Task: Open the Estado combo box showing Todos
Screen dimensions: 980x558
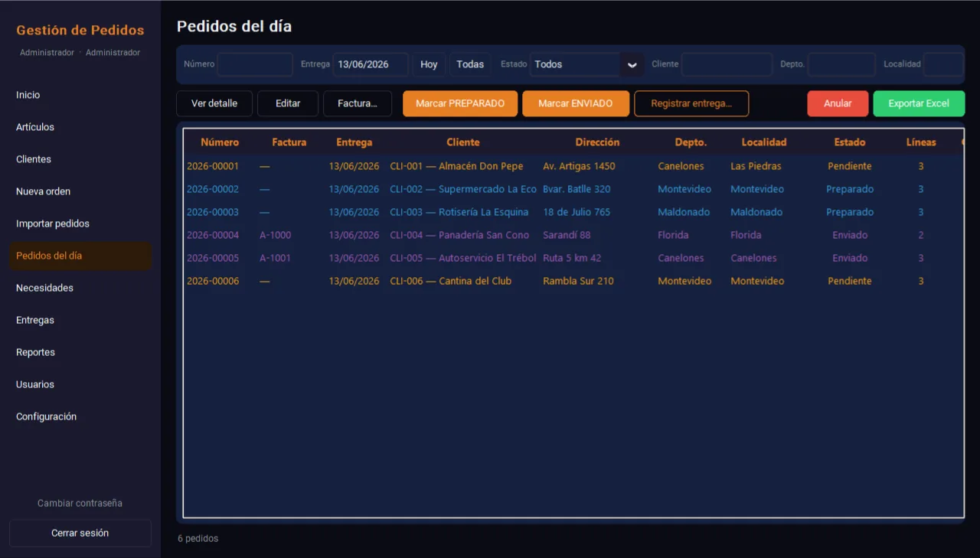Action: click(x=586, y=64)
